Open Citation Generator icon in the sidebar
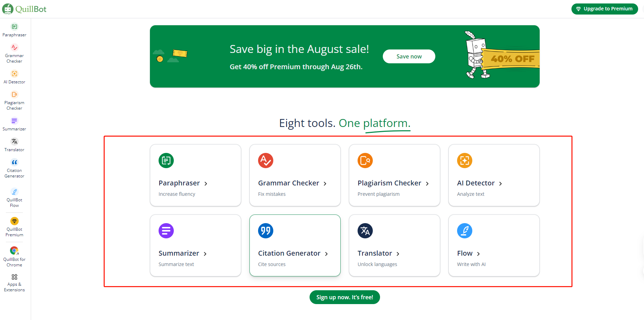Viewport: 644px width, 320px height. click(15, 162)
